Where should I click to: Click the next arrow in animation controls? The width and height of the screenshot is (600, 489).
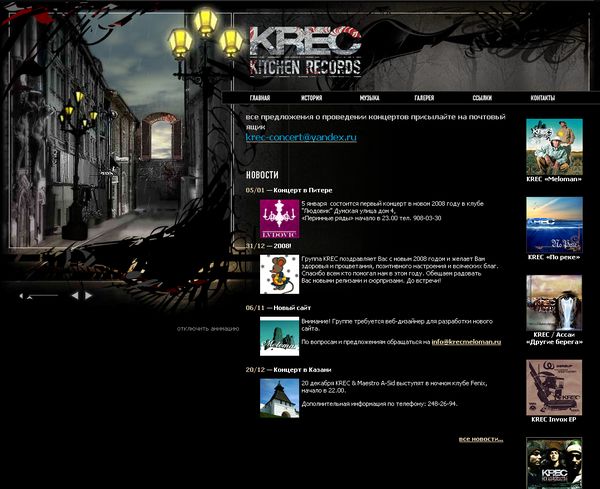coord(88,295)
